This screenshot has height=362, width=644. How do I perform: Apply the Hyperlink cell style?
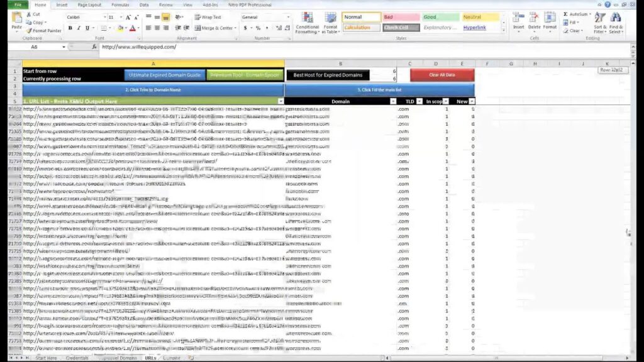[x=480, y=28]
